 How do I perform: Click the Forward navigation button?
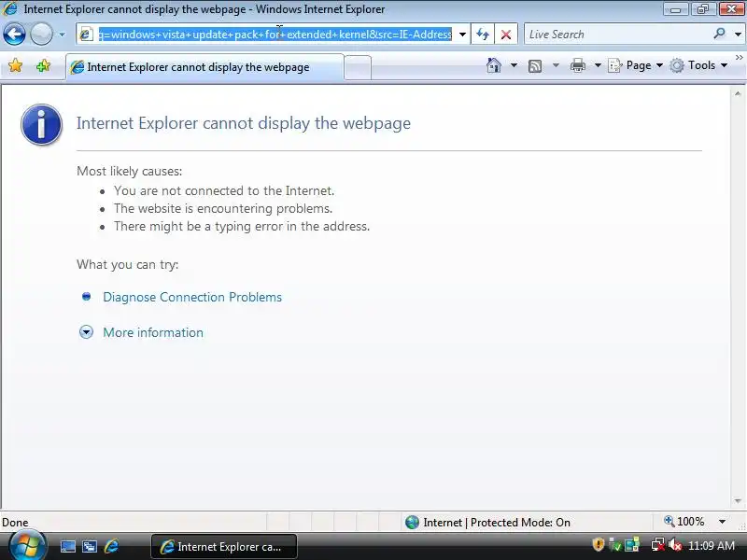coord(41,35)
